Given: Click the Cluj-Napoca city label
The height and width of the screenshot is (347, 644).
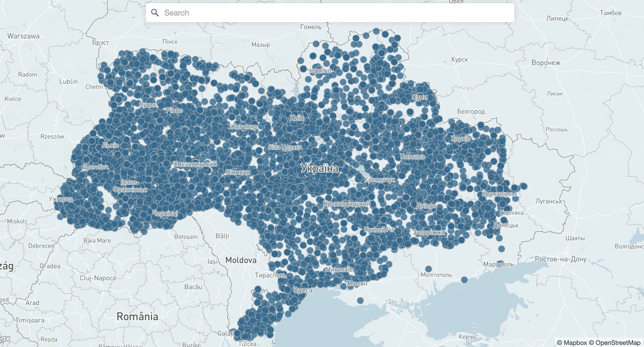Looking at the screenshot, I should (x=97, y=278).
